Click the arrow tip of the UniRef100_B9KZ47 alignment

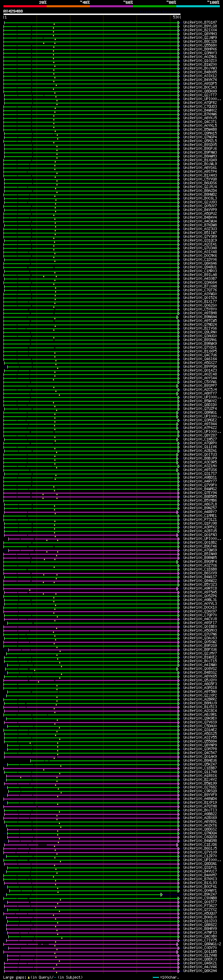coord(162,894)
